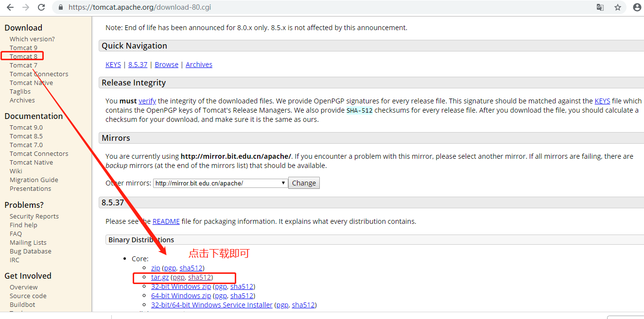Click the verify link in Release Integrity
Image resolution: width=644 pixels, height=319 pixels.
click(147, 101)
